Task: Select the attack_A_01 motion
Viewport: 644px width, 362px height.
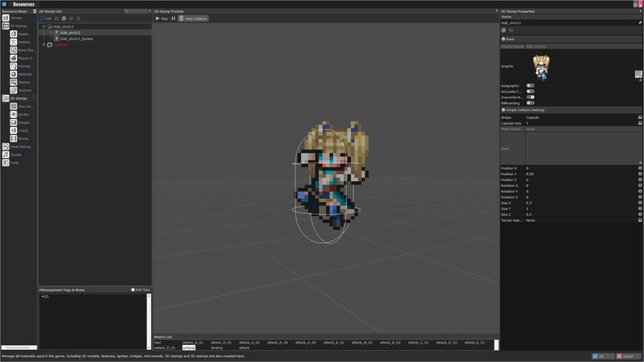Action: point(193,343)
